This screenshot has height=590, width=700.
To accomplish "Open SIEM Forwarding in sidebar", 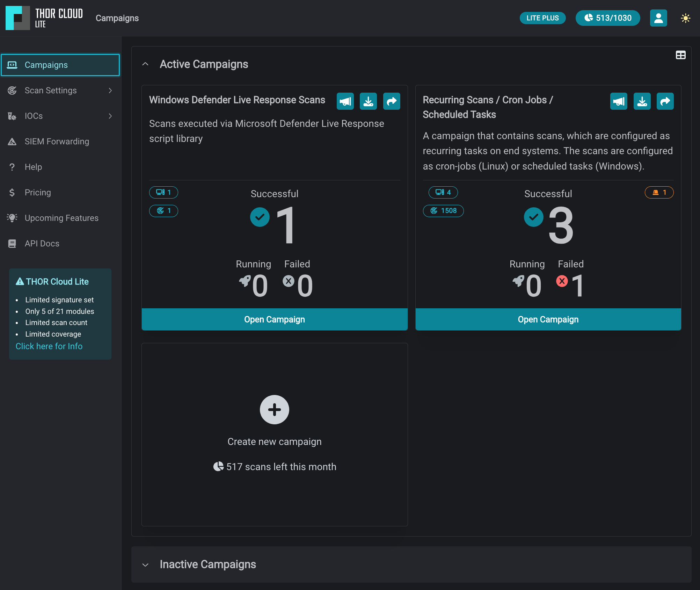I will pos(57,142).
